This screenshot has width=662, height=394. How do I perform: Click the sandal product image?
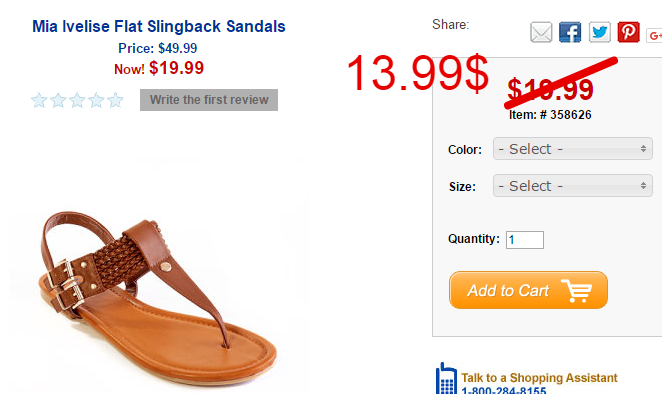[x=157, y=296]
